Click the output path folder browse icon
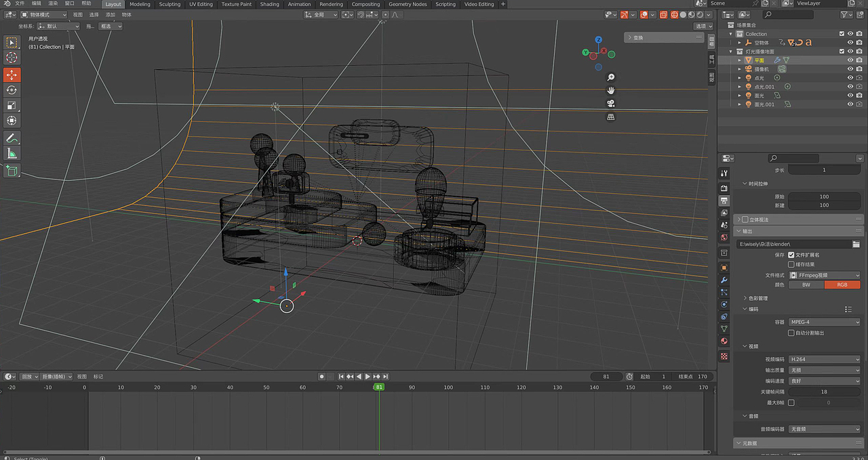This screenshot has width=868, height=460. click(x=856, y=244)
